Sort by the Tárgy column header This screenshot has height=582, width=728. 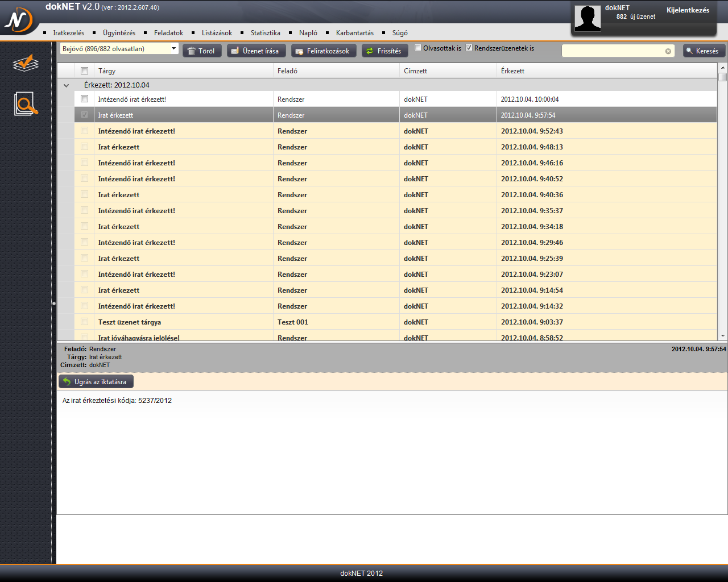184,71
